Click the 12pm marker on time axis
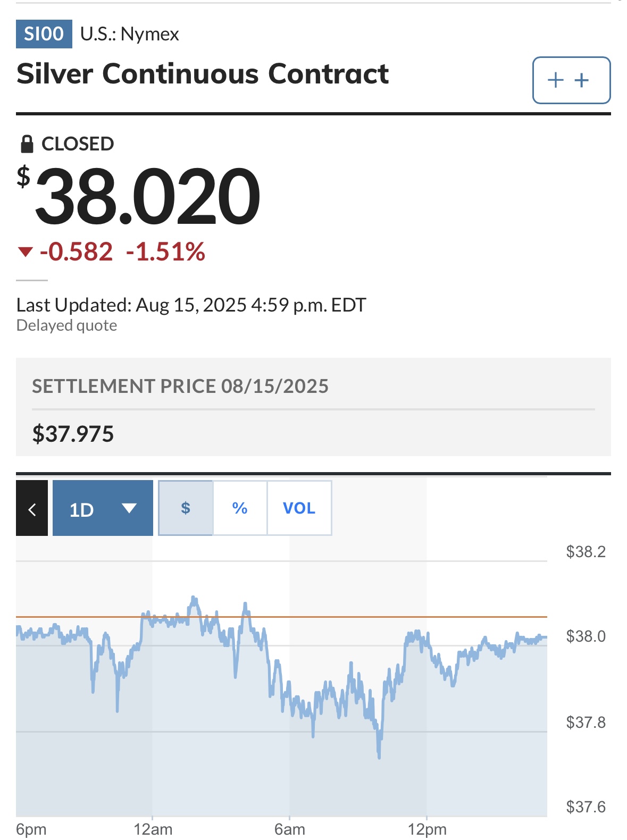 [427, 829]
